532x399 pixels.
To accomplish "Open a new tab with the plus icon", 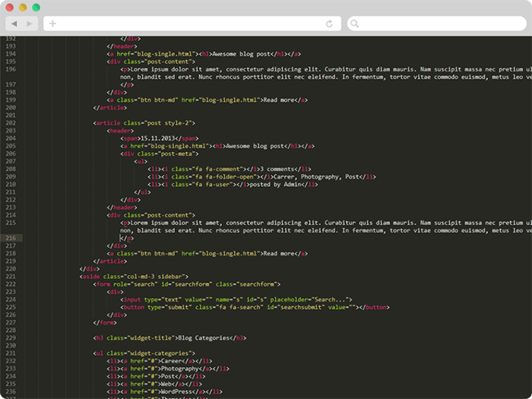I will pos(52,24).
